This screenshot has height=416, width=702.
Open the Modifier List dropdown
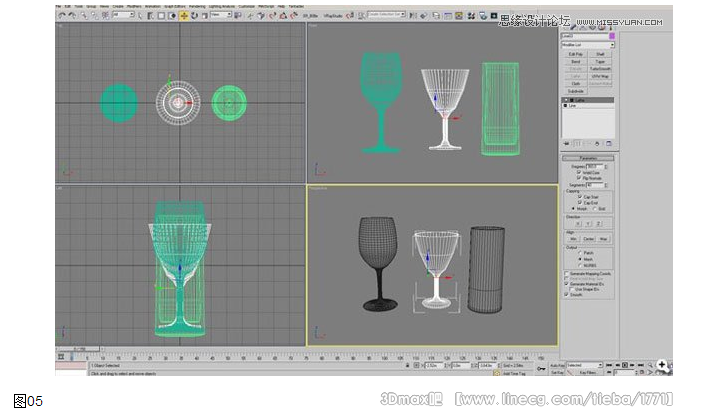pyautogui.click(x=587, y=45)
